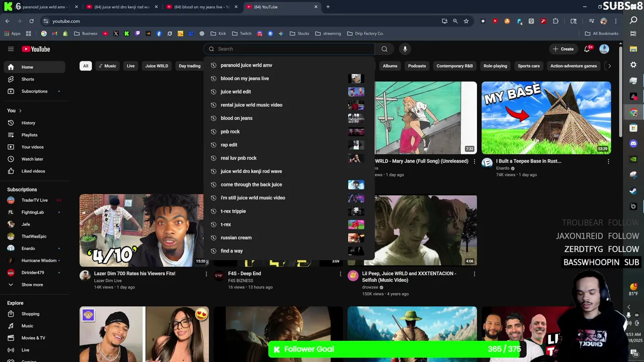Choose suggestion 'pnb rock'
644x362 pixels.
point(289,132)
